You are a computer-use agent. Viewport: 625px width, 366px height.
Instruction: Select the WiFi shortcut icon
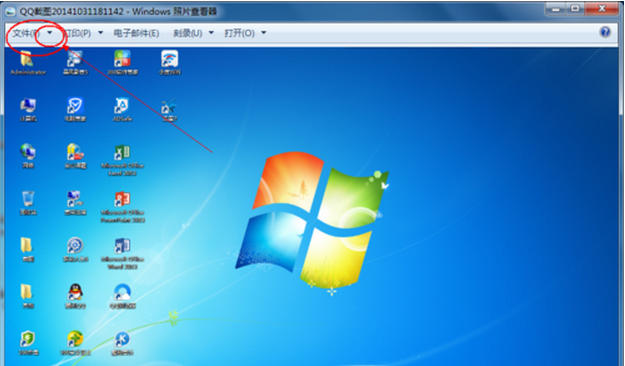point(170,63)
